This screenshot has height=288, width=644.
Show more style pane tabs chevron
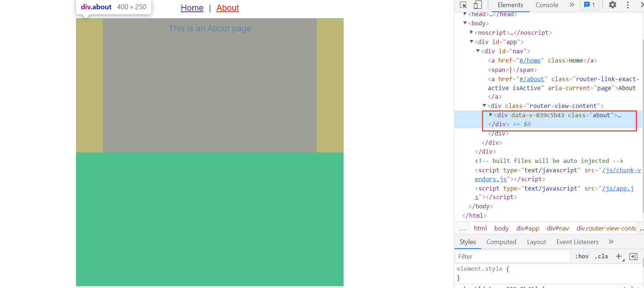611,242
